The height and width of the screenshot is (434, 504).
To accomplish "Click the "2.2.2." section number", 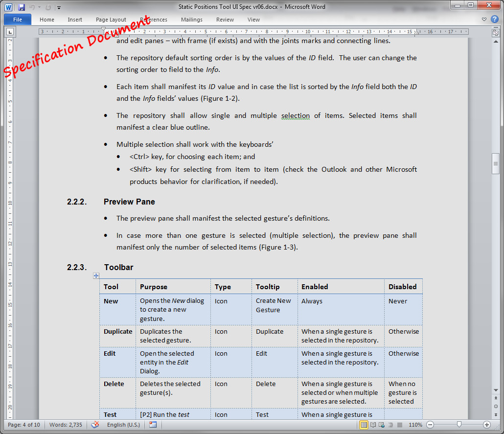I will pos(77,202).
